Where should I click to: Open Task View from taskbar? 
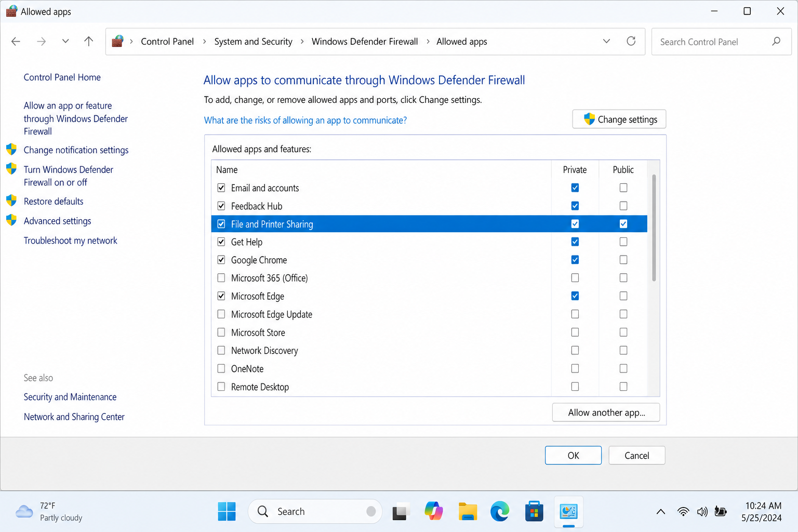(400, 512)
